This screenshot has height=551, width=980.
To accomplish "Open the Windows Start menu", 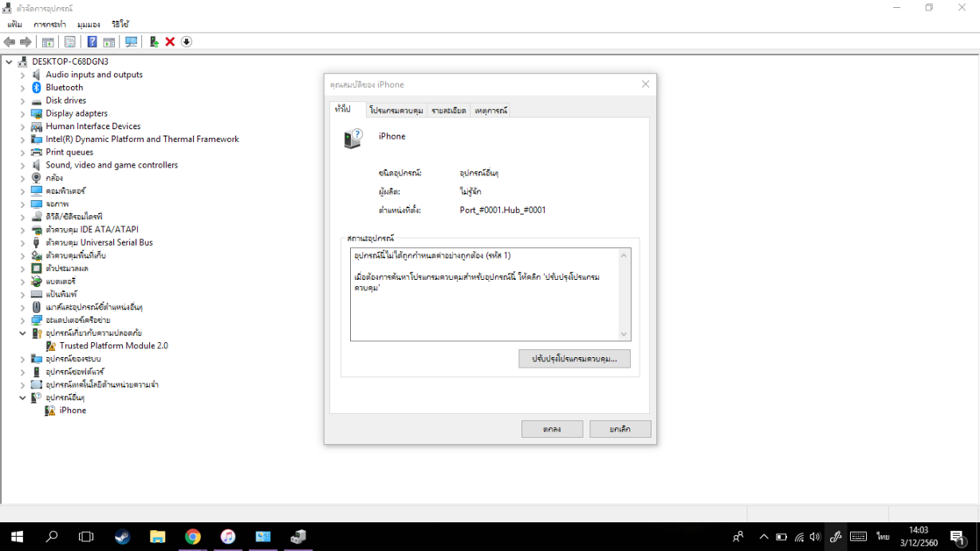I will 17,537.
